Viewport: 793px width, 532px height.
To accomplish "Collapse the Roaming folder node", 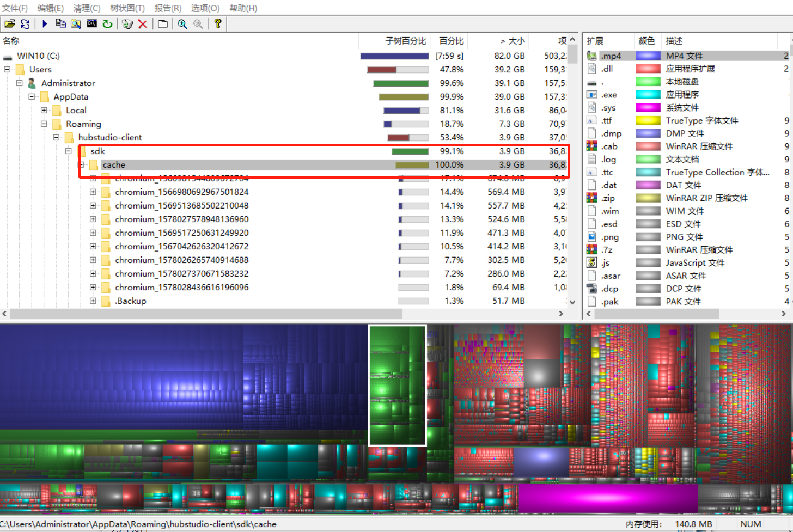I will pyautogui.click(x=44, y=124).
